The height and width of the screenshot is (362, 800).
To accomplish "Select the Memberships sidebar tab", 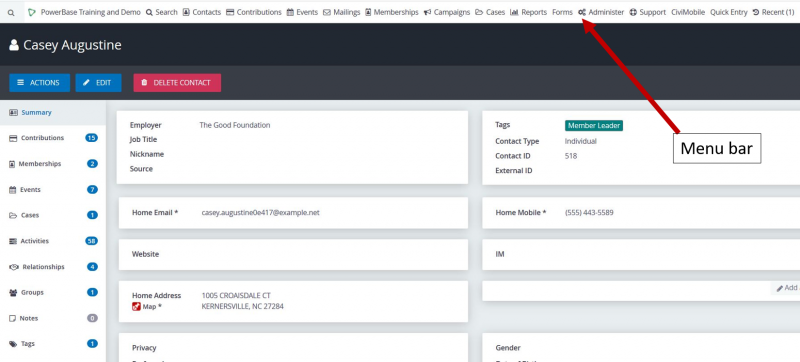I will [x=53, y=164].
